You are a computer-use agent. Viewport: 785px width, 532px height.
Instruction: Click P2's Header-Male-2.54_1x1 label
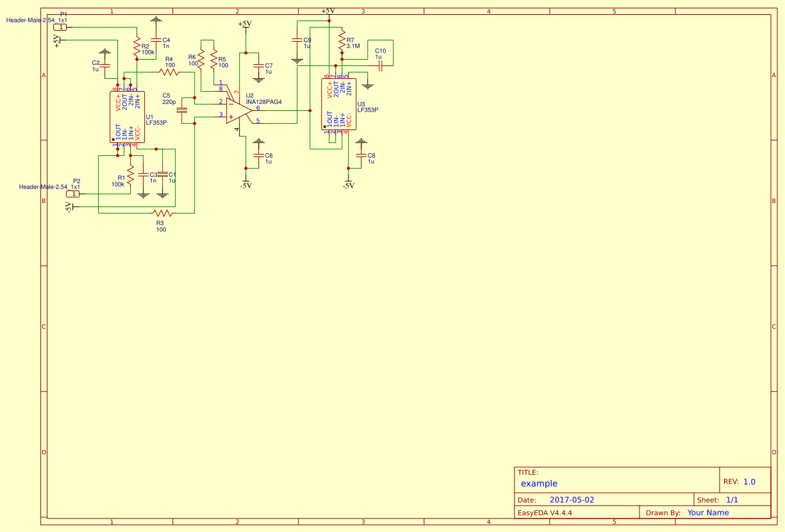(x=49, y=187)
